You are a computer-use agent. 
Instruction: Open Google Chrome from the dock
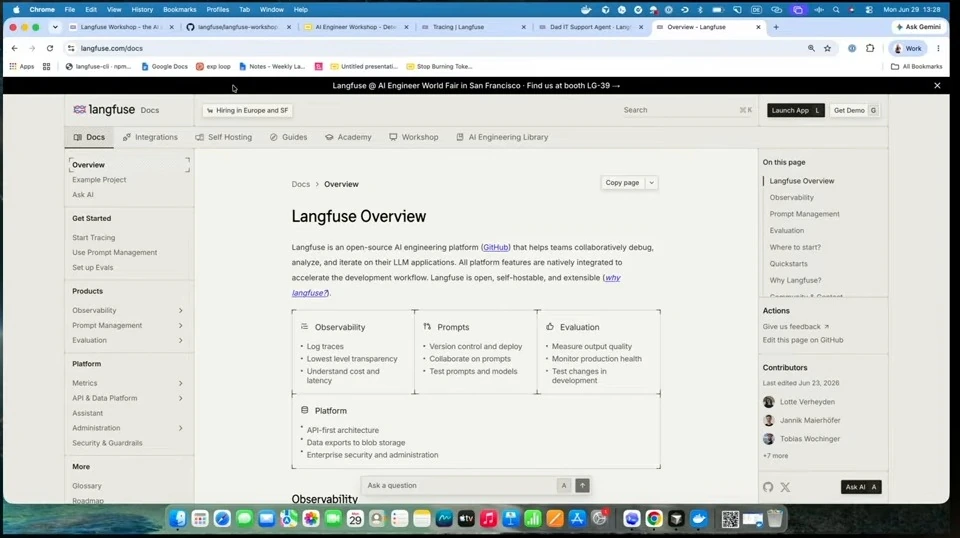point(654,519)
